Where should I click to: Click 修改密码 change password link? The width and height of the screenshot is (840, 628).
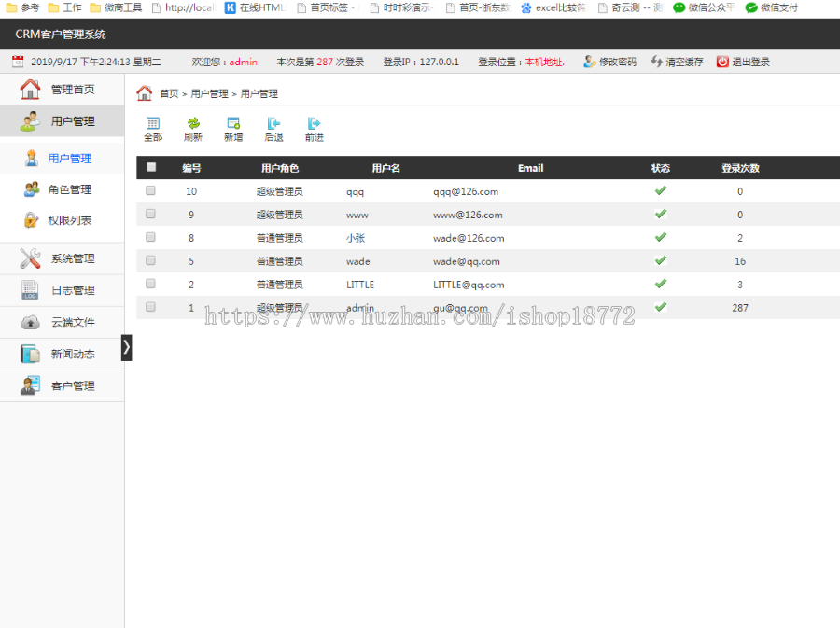[x=609, y=63]
